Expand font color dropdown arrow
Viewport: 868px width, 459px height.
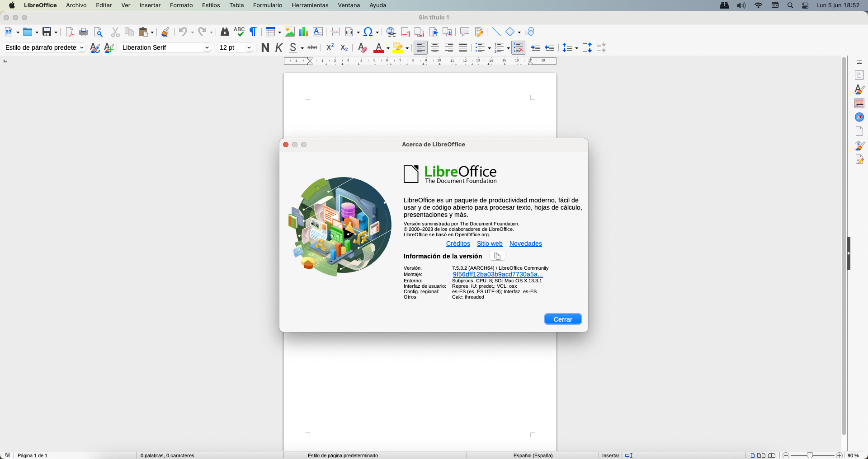[388, 48]
